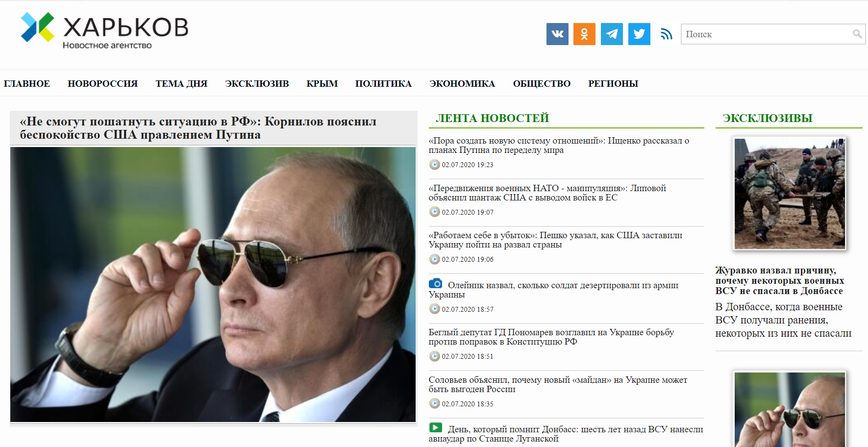Open the РЕГИОНЫ menu item
This screenshot has height=447, width=868.
tap(613, 83)
